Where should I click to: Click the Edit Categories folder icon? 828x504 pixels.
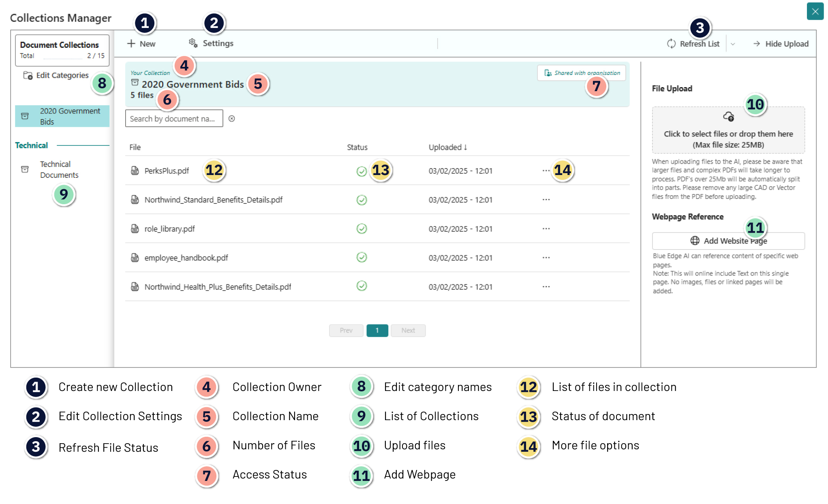pyautogui.click(x=28, y=75)
